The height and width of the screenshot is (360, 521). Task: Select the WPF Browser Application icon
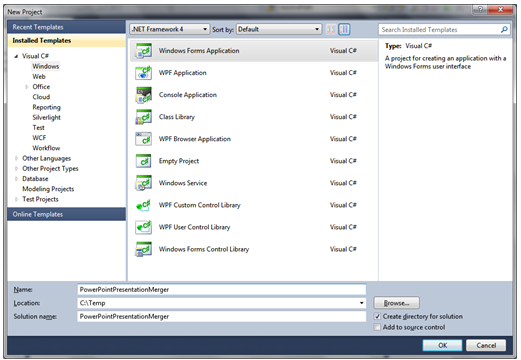point(144,139)
